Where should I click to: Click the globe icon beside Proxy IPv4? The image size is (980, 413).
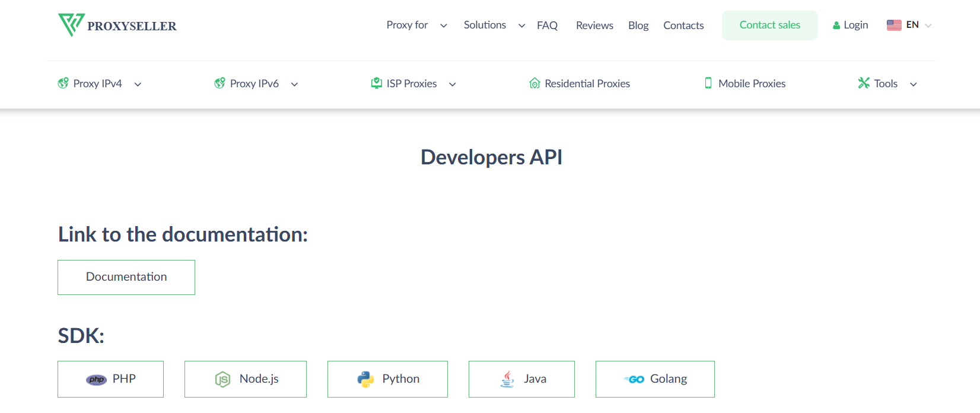63,83
